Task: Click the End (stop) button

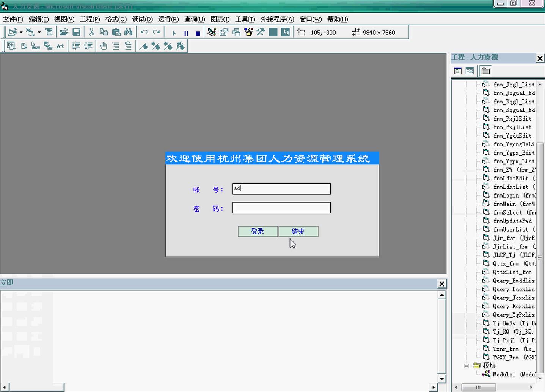Action: 198,33
